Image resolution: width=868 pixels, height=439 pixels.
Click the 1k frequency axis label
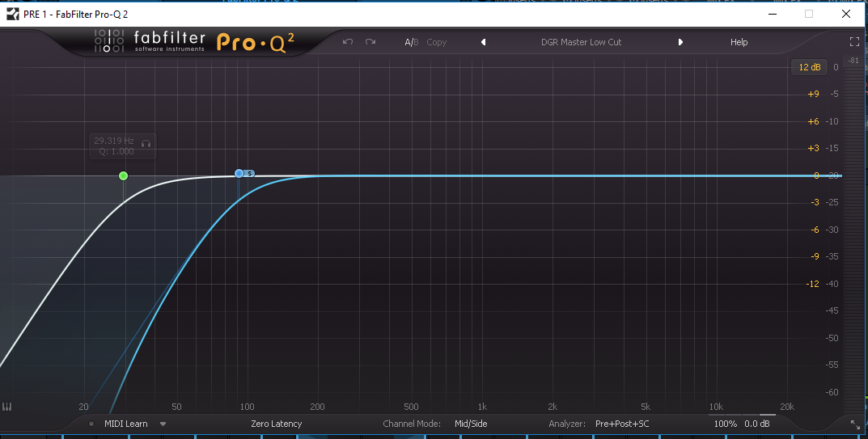(x=482, y=407)
